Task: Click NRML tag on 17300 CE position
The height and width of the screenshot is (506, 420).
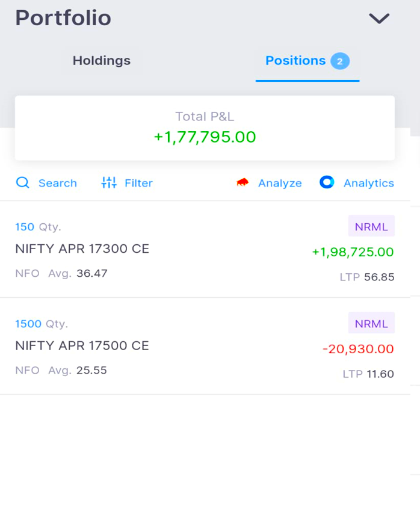Action: click(x=371, y=226)
